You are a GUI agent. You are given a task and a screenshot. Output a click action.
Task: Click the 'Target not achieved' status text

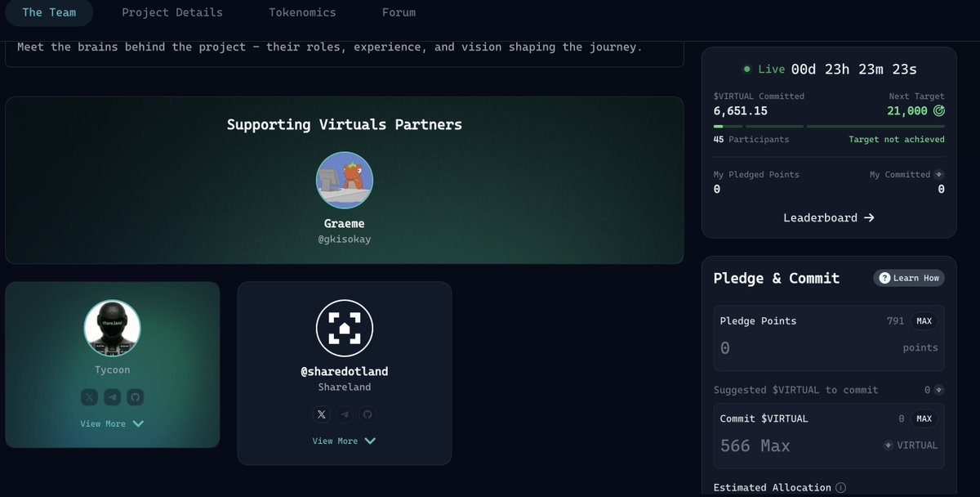pyautogui.click(x=897, y=139)
